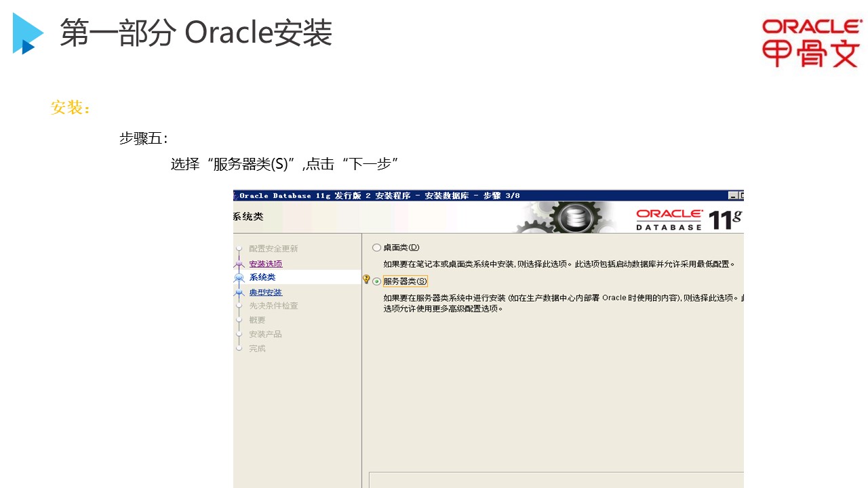868x488 pixels.
Task: Select the 服务器类(S) radio button
Action: pos(377,282)
